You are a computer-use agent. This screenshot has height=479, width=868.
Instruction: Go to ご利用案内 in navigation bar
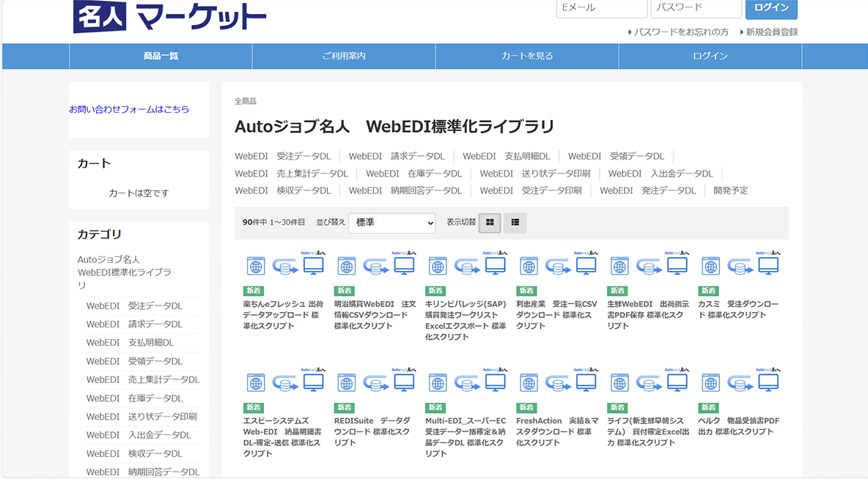coord(344,56)
